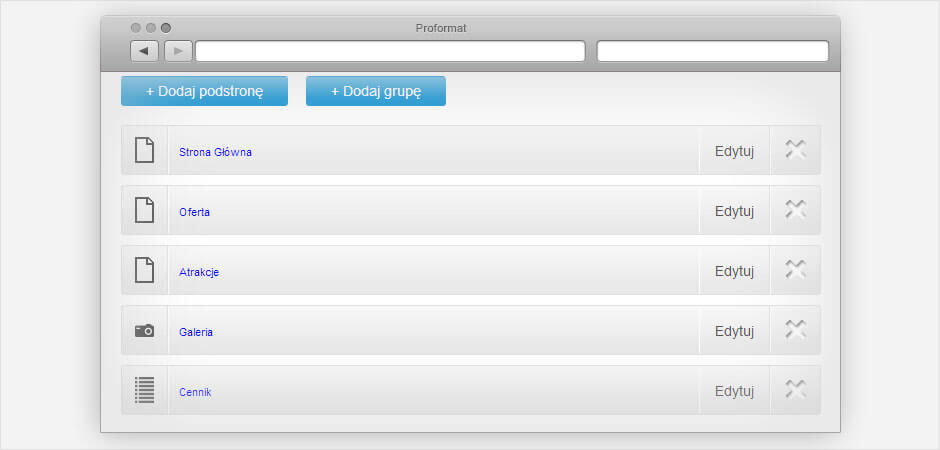Delete Strona Główna using its X icon
The height and width of the screenshot is (450, 940).
(x=795, y=149)
